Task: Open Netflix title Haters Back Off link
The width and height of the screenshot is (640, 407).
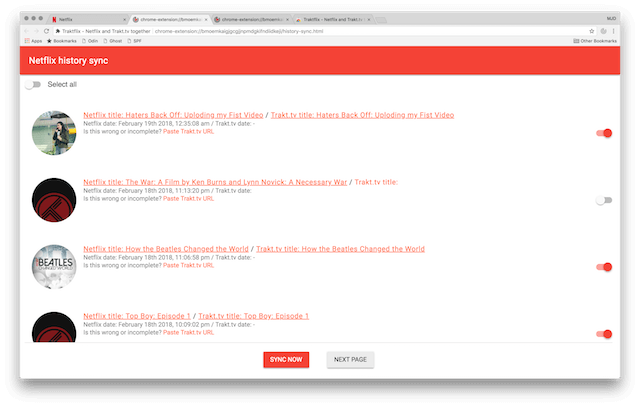Action: click(x=173, y=115)
